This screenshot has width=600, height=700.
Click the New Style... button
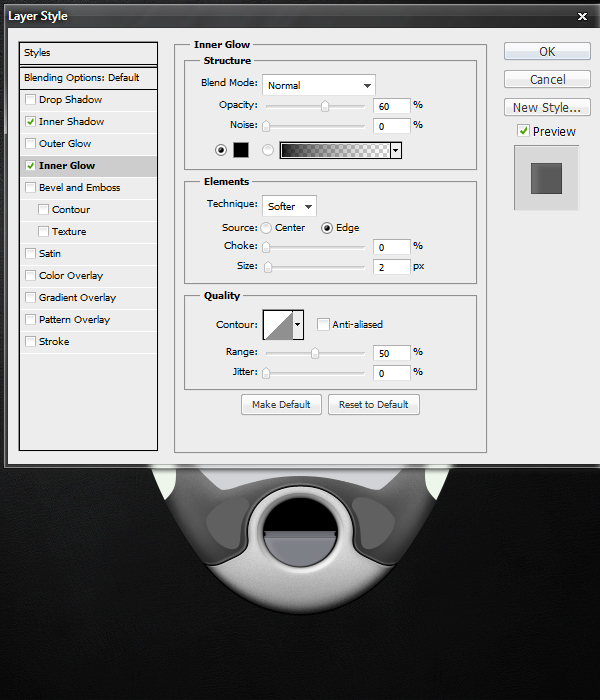(547, 108)
